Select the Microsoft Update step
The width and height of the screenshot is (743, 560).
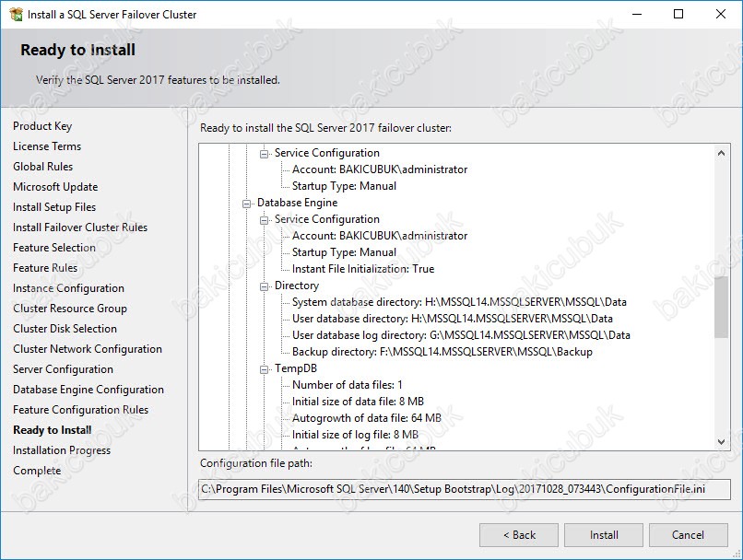click(x=55, y=187)
